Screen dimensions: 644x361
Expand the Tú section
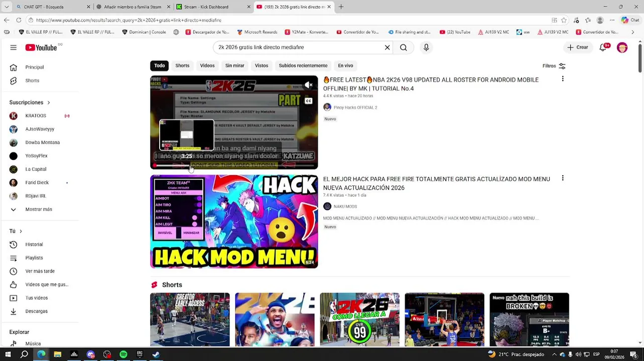(16, 231)
